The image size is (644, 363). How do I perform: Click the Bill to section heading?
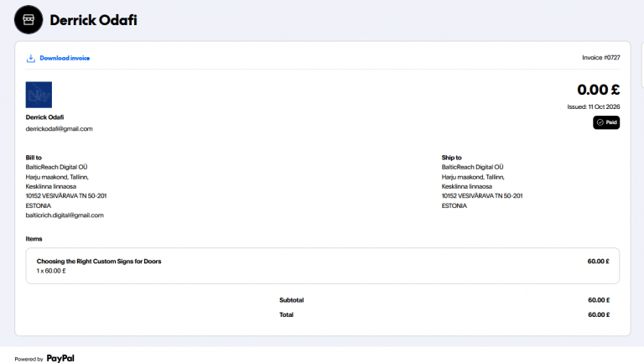pos(34,158)
